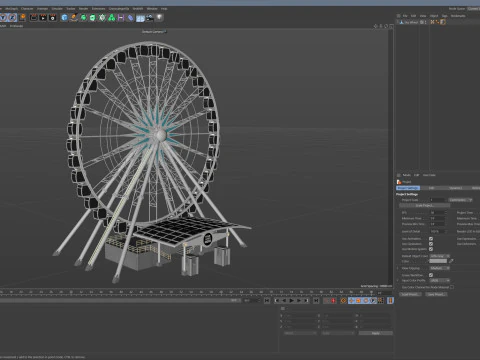Enable Use Animation checkbox

431,239
